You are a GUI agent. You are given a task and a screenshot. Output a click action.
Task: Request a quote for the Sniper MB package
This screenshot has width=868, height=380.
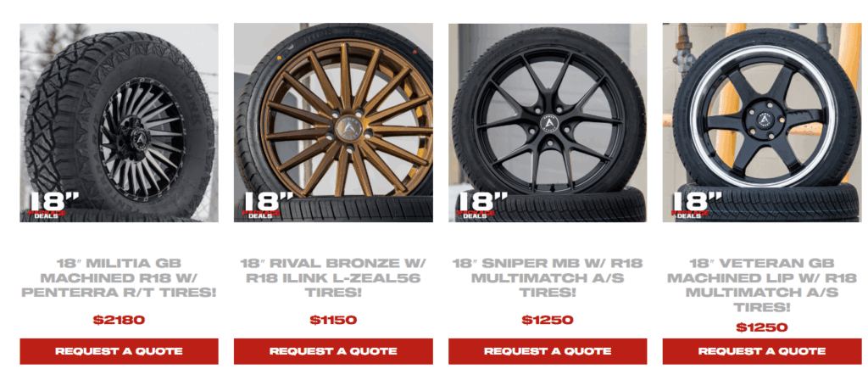(x=548, y=351)
